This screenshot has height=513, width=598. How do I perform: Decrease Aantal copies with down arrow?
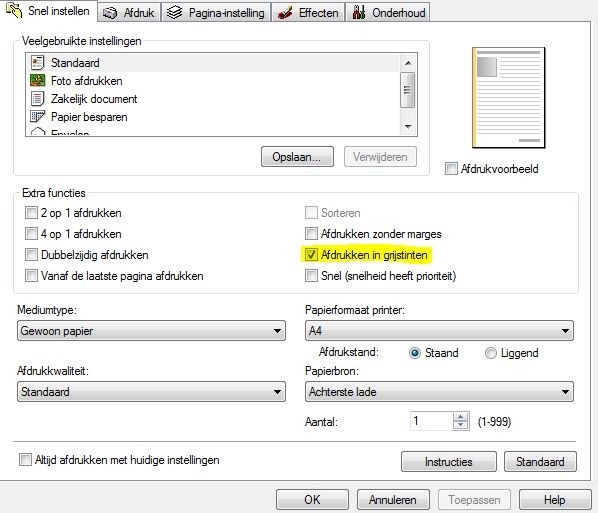[461, 425]
